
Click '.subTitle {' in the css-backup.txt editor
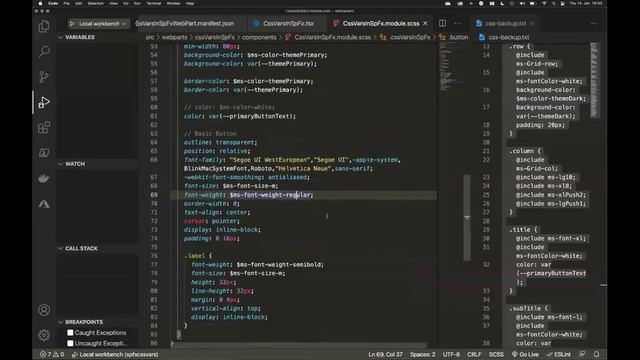click(529, 308)
